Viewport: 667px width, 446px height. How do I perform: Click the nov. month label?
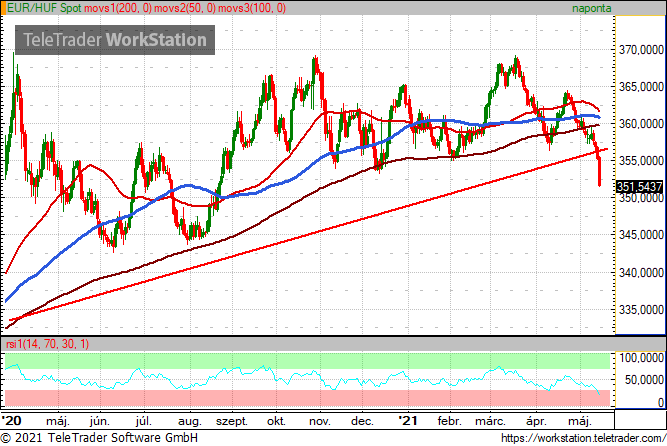click(x=319, y=422)
